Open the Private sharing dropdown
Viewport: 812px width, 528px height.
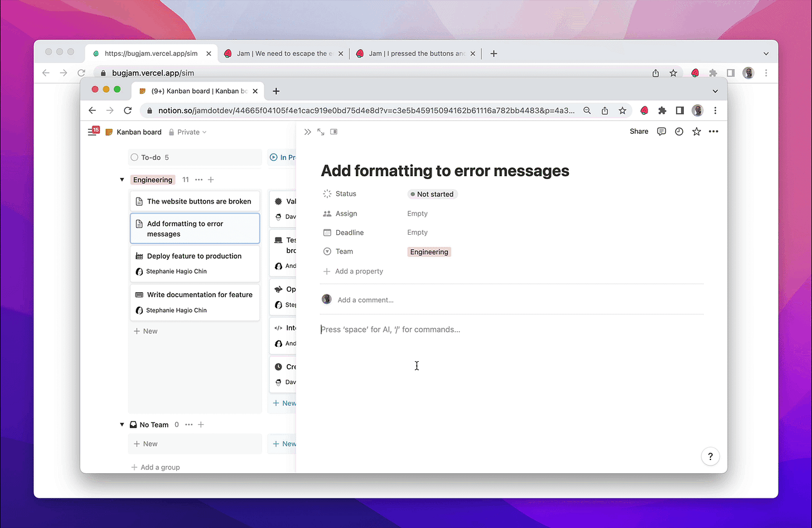(188, 132)
